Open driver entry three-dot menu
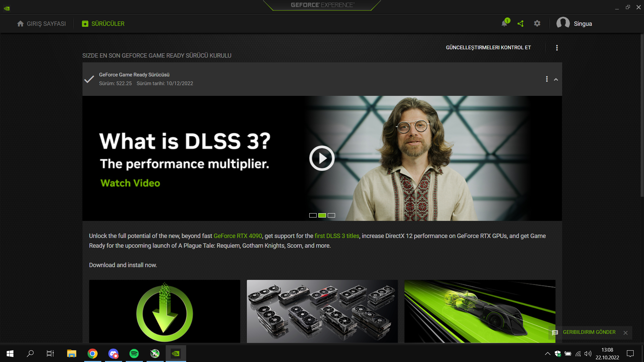 (547, 79)
